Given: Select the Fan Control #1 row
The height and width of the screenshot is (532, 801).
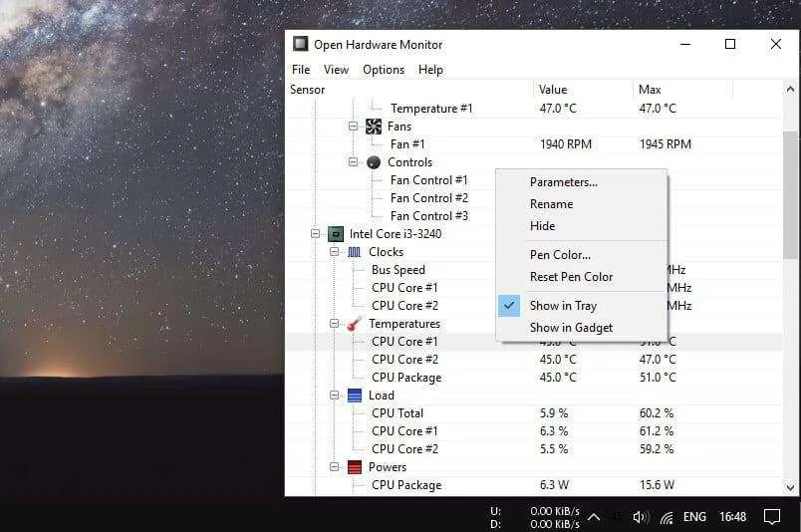Looking at the screenshot, I should coord(429,180).
